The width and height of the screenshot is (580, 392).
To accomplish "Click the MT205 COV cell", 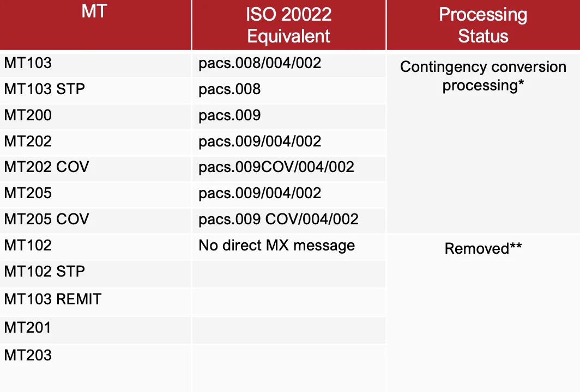I will (x=46, y=219).
